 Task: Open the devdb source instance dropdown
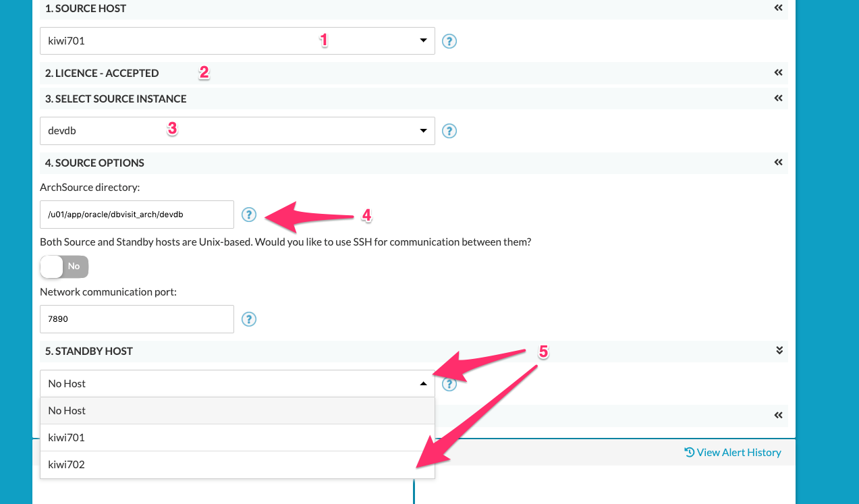tap(238, 130)
